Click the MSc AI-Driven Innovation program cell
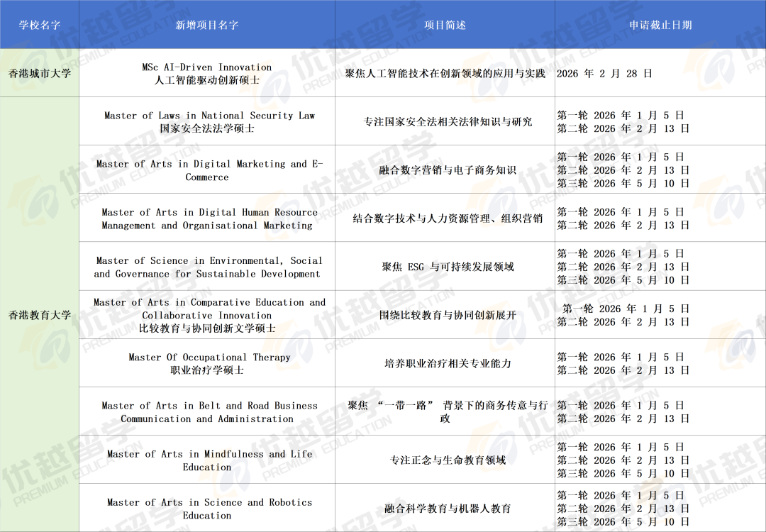 pos(206,74)
